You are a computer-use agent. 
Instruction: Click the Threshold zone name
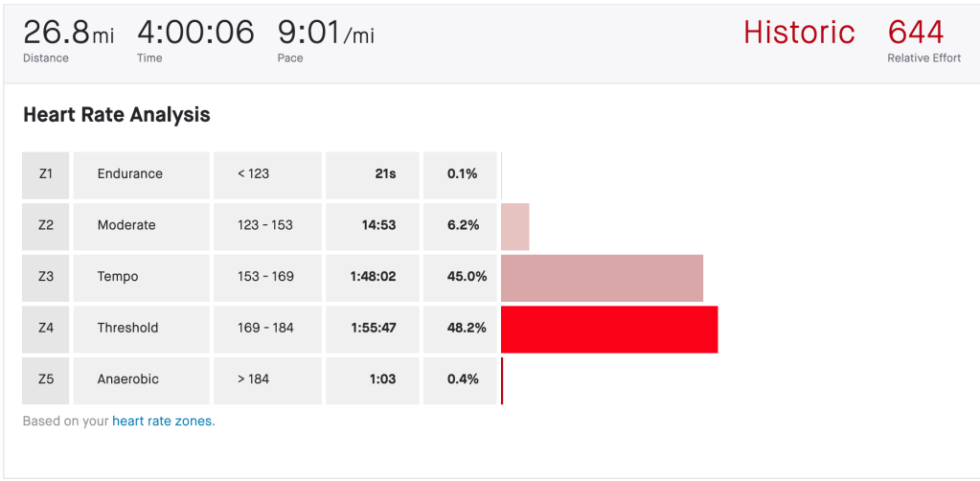pos(127,329)
